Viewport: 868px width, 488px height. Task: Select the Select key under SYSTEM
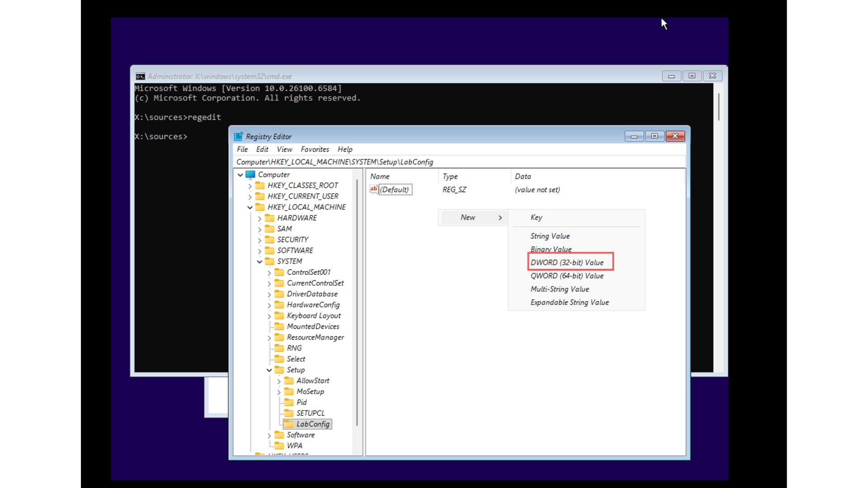pos(297,359)
